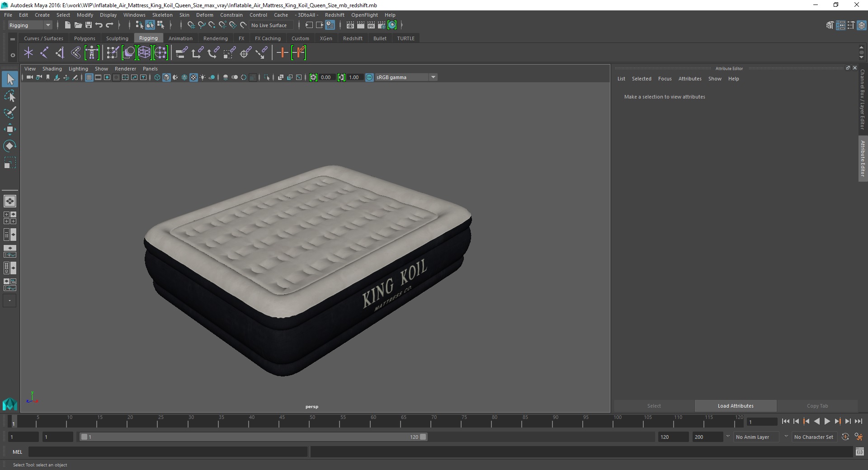Toggle wireframe shading in viewport
Screen dimensions: 868x470
click(157, 77)
